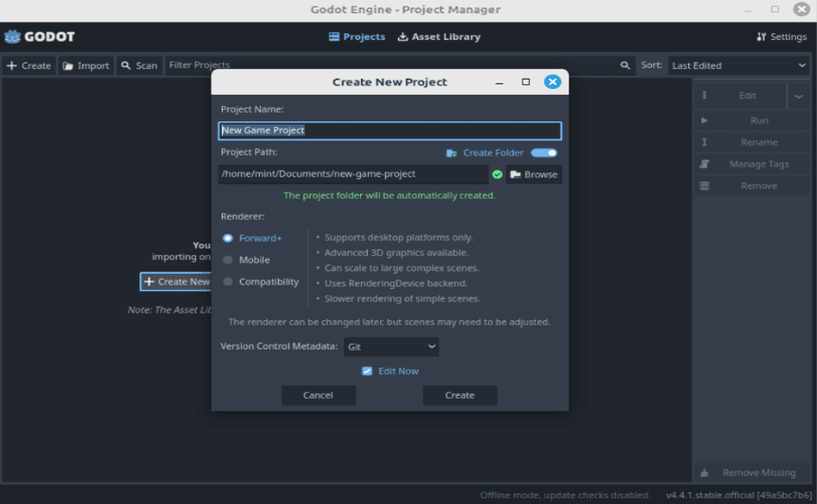Click the Create button in dialog
Image resolution: width=817 pixels, height=504 pixels.
460,395
